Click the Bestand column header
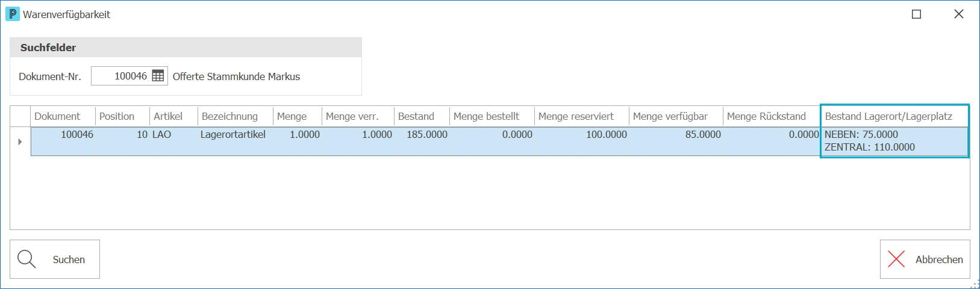Image resolution: width=980 pixels, height=289 pixels. pos(422,116)
